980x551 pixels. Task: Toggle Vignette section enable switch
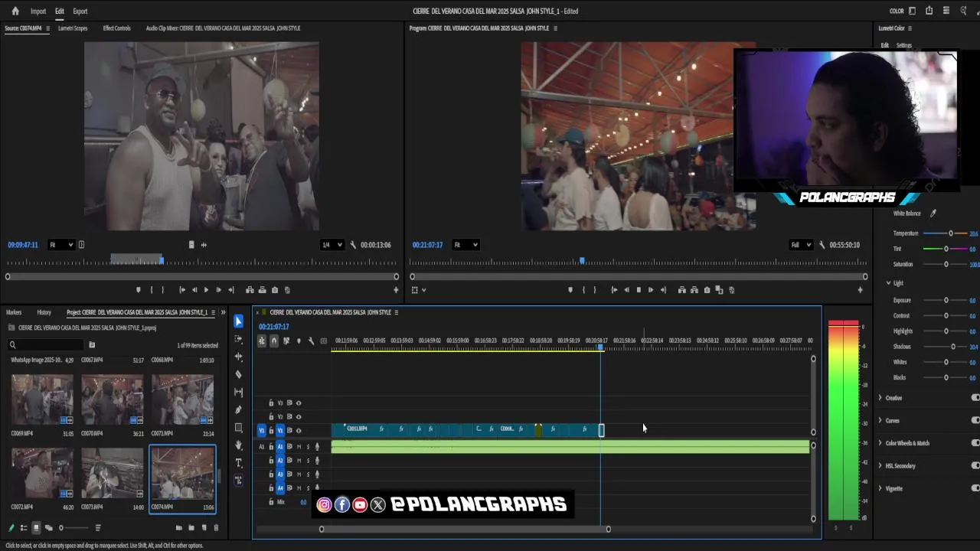pos(975,488)
